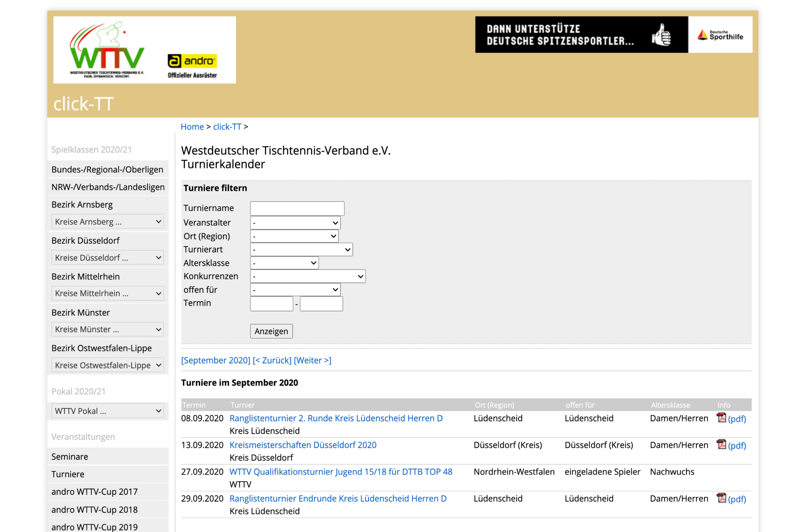
Task: Open (pdf) link for Ranglistenturnier 2. Runde
Action: [737, 419]
